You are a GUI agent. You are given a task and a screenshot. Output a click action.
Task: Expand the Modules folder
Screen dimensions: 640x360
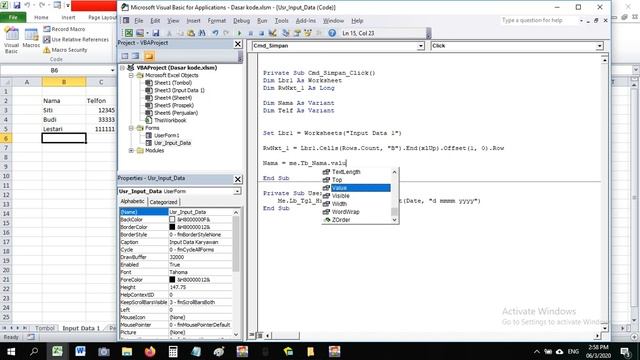click(x=131, y=151)
